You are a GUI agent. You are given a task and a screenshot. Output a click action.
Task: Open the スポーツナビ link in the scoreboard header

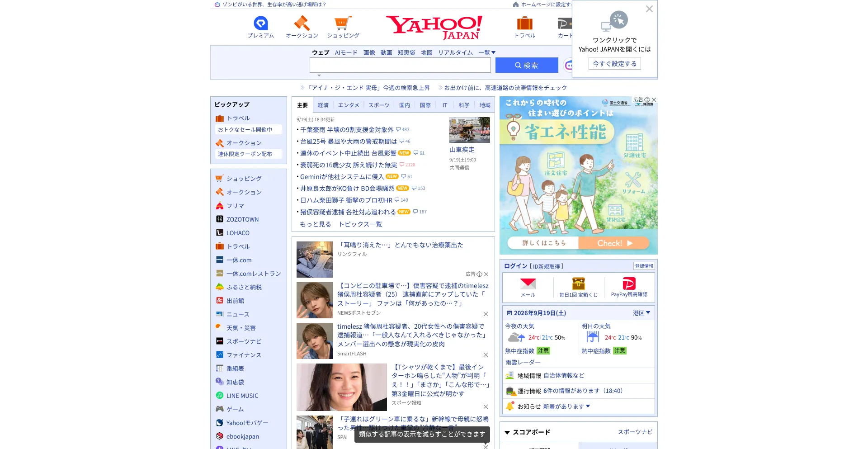635,432
